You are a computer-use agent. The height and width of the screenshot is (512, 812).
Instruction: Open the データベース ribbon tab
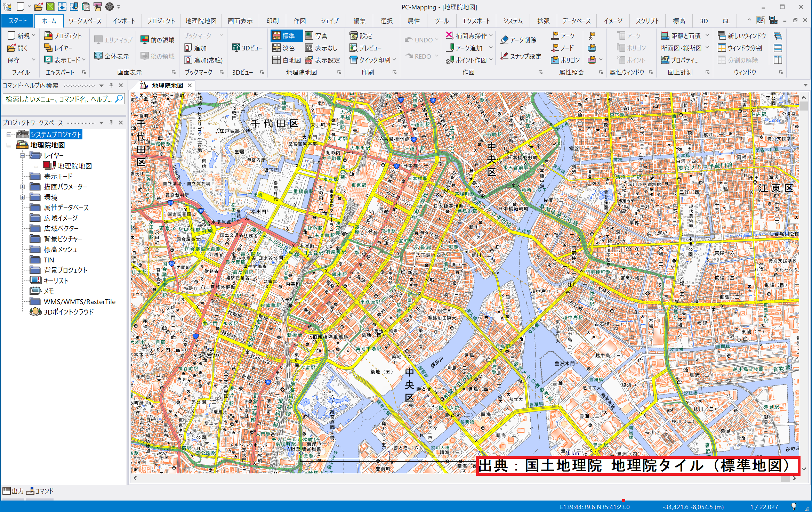576,21
